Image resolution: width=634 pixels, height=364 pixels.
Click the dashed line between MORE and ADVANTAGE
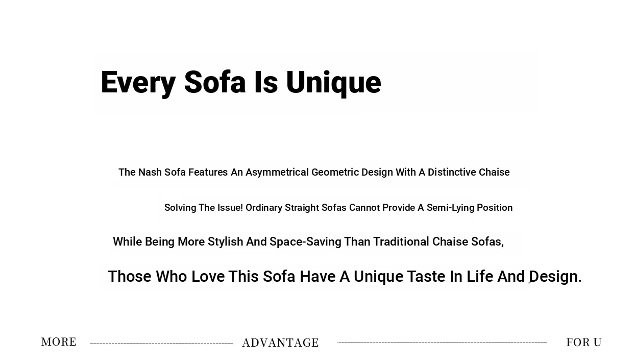[x=161, y=344]
